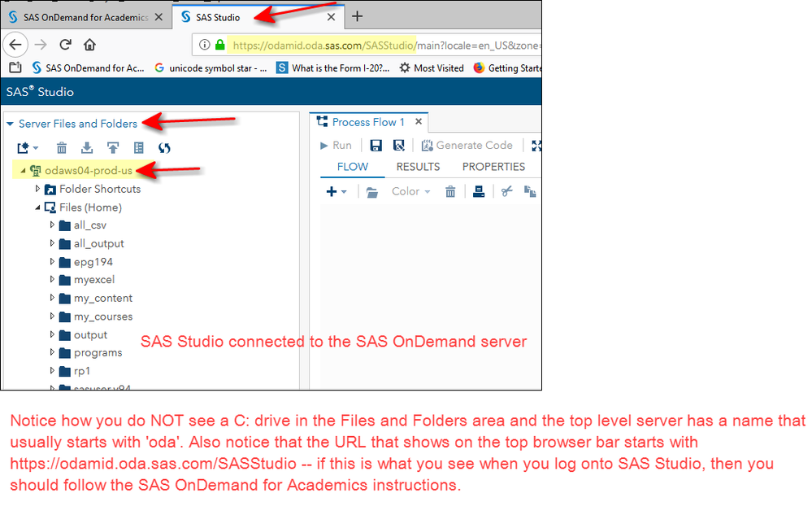Click the print icon in the Flow toolbar
Screen dimensions: 812x515
[x=479, y=192]
